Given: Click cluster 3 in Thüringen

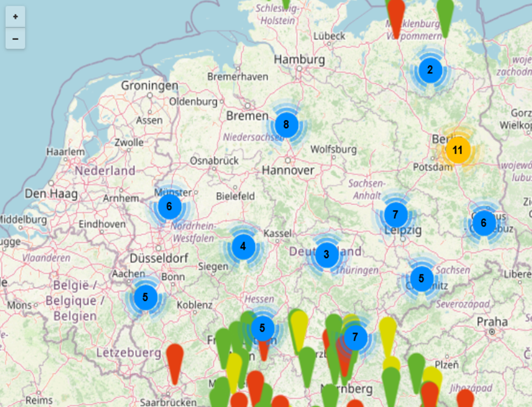Looking at the screenshot, I should pos(326,255).
